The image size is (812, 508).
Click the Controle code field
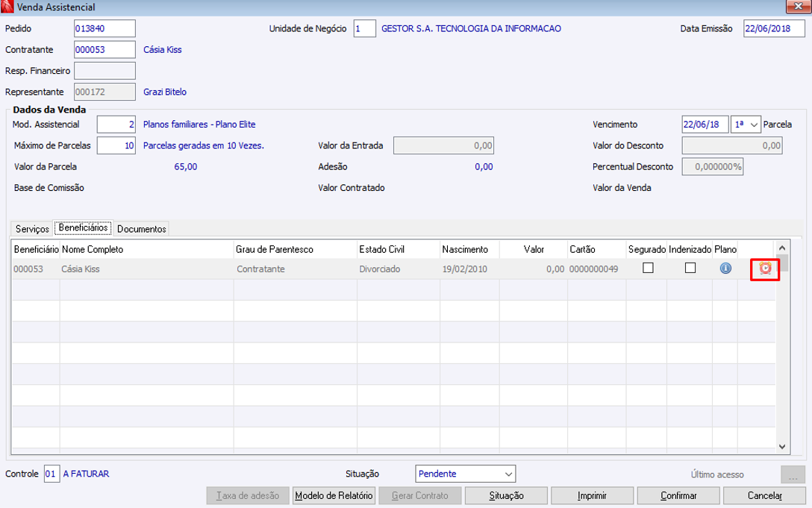point(51,474)
